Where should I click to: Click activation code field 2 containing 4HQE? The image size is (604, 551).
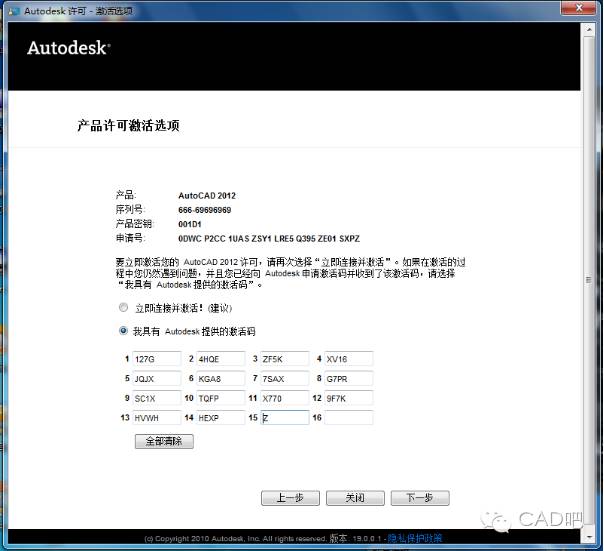pos(220,359)
